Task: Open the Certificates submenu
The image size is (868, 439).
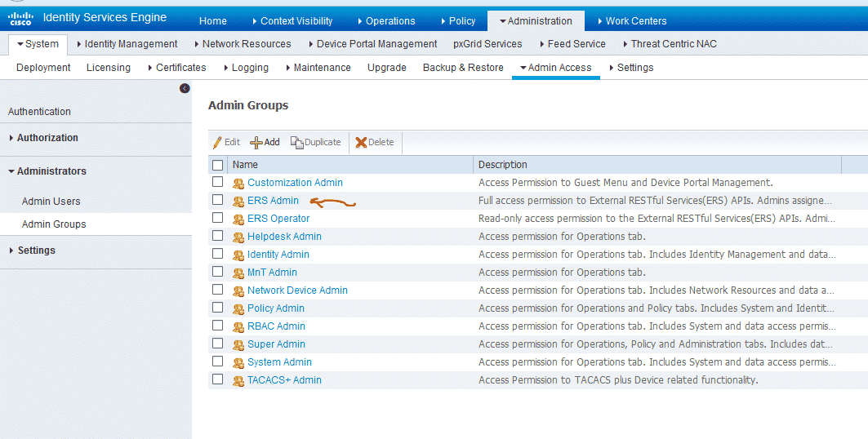Action: [x=177, y=68]
